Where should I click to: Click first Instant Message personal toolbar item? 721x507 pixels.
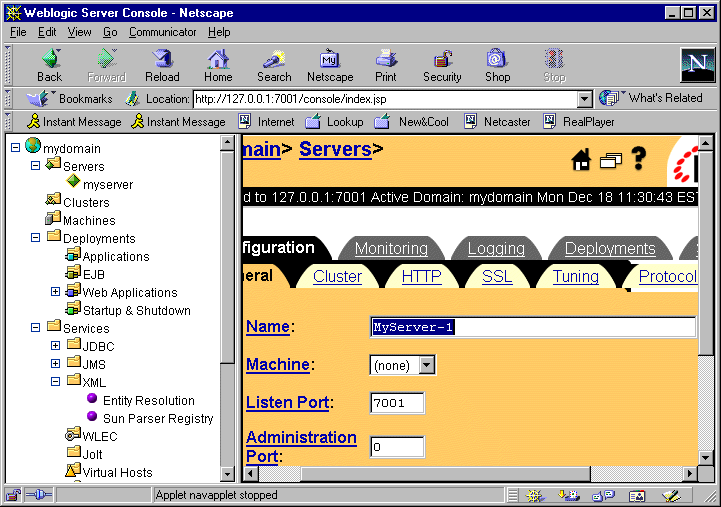pos(74,121)
